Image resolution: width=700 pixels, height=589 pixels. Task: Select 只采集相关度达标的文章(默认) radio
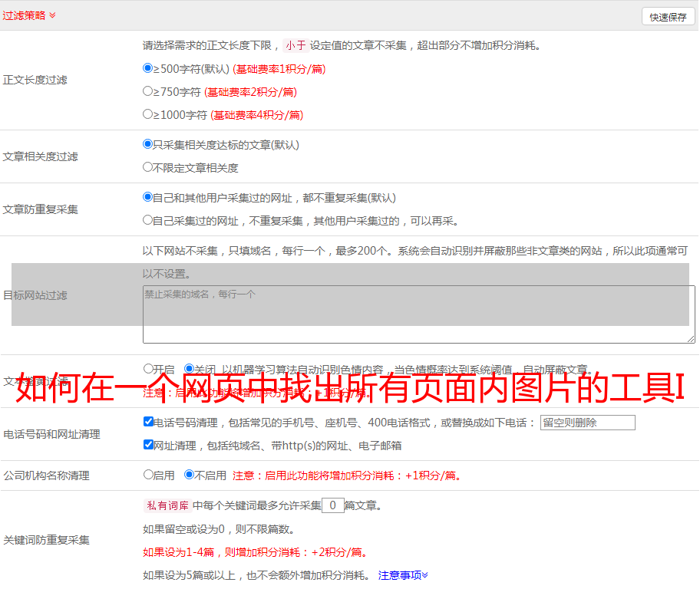[148, 144]
